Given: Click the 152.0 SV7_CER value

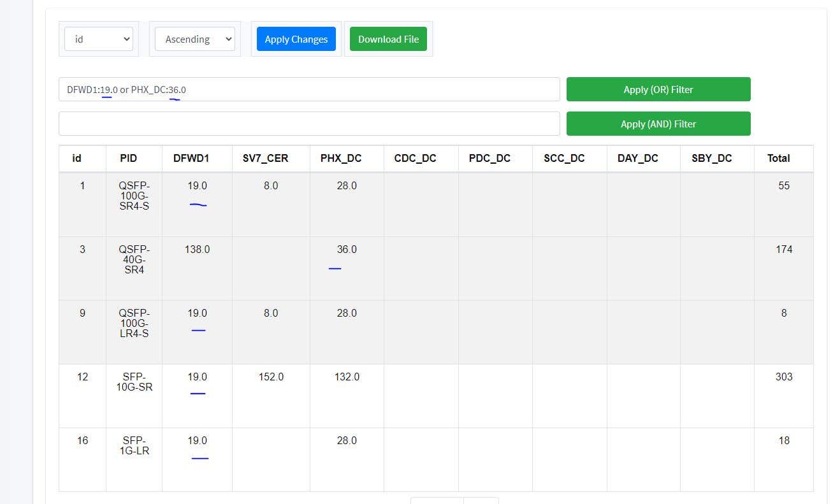Looking at the screenshot, I should point(271,377).
